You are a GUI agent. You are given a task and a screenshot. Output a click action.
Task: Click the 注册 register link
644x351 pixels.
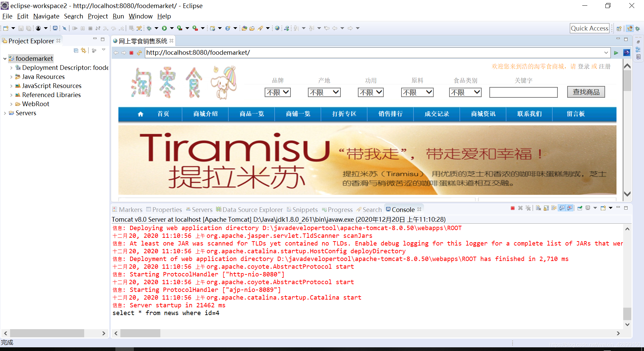coord(605,67)
